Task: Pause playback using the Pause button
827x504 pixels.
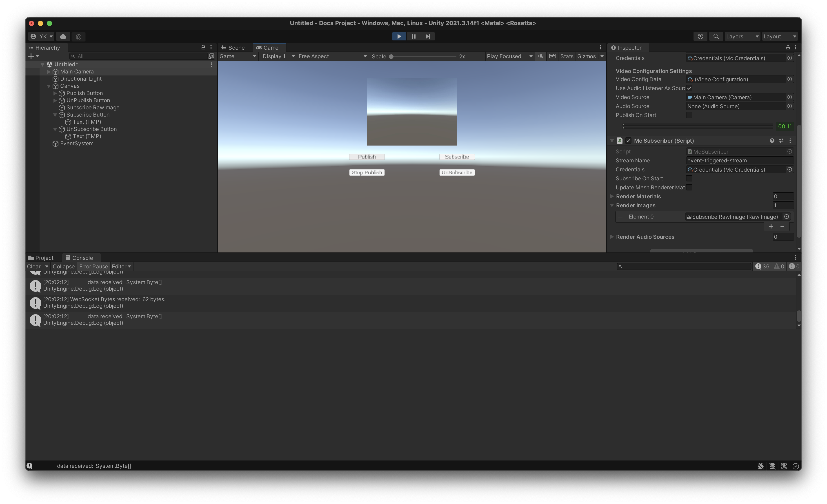Action: pyautogui.click(x=413, y=36)
